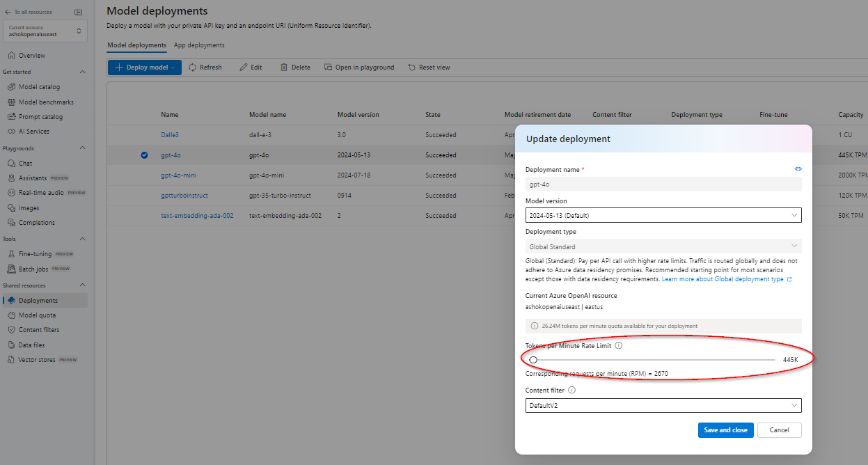Open the Completions playground
The width and height of the screenshot is (868, 465).
(36, 223)
